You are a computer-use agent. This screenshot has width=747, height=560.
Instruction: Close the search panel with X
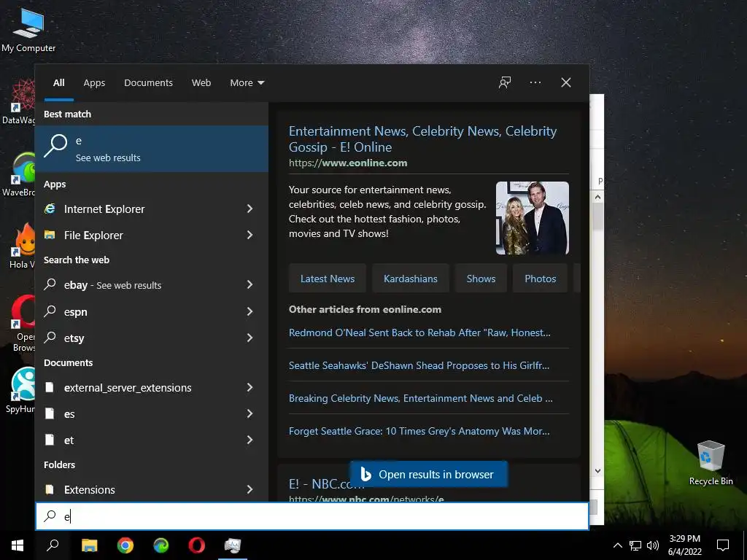[565, 82]
